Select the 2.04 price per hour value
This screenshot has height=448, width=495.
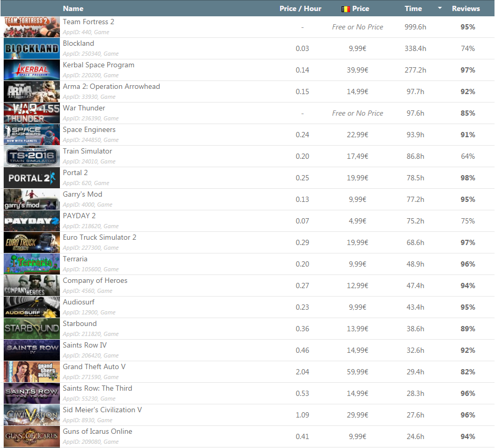click(302, 372)
